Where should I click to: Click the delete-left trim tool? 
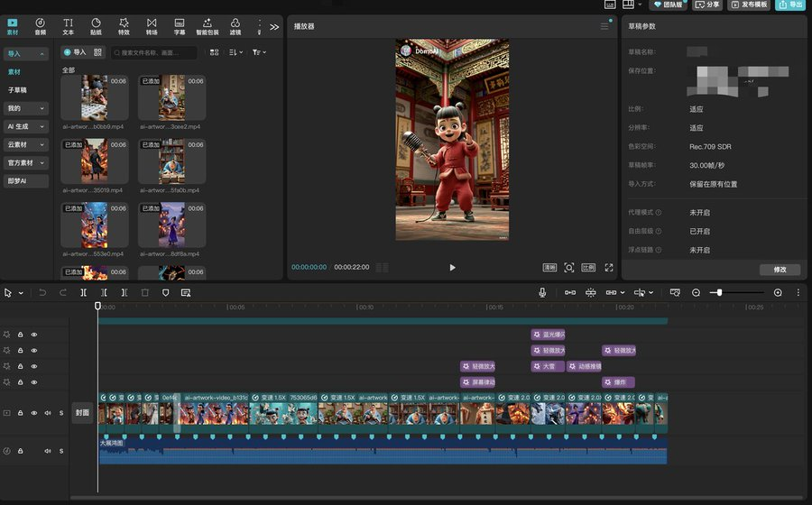pos(104,293)
